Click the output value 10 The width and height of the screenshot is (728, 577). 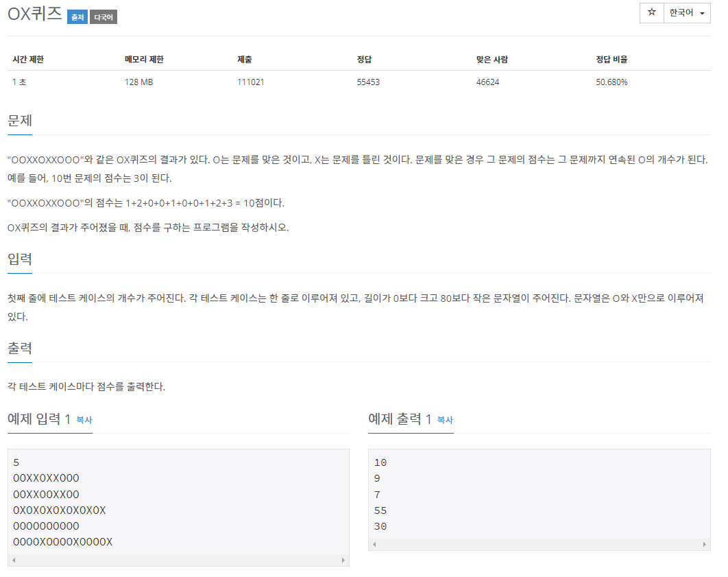(x=380, y=462)
